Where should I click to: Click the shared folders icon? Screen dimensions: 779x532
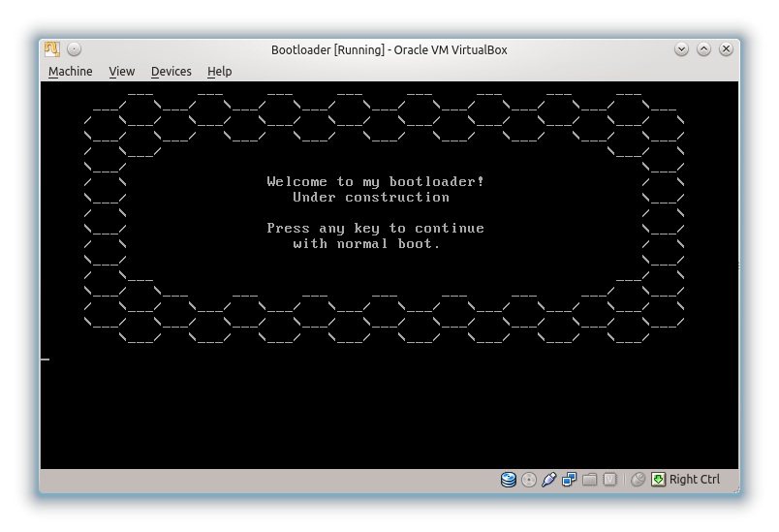pos(590,480)
